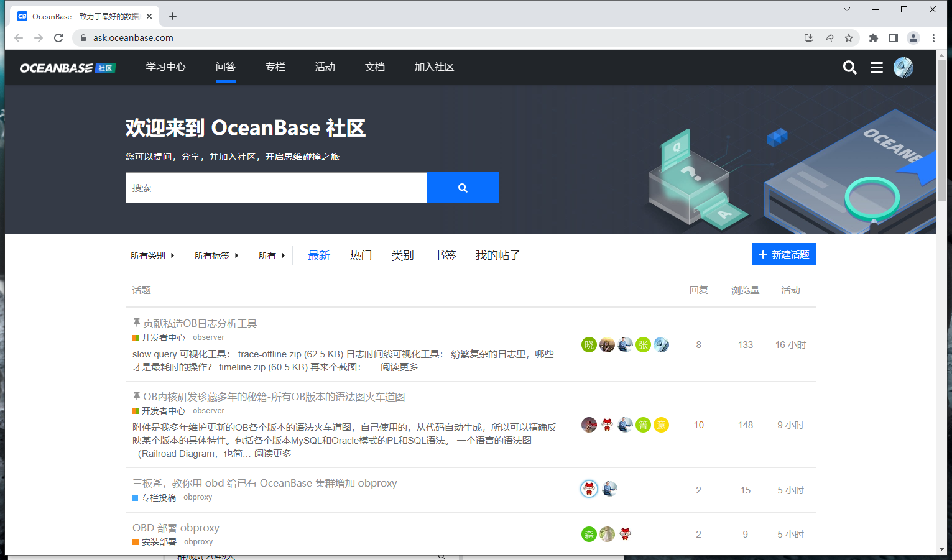Open topic OB内核研发珍藏多年的秘籍
The height and width of the screenshot is (560, 952).
pos(274,397)
